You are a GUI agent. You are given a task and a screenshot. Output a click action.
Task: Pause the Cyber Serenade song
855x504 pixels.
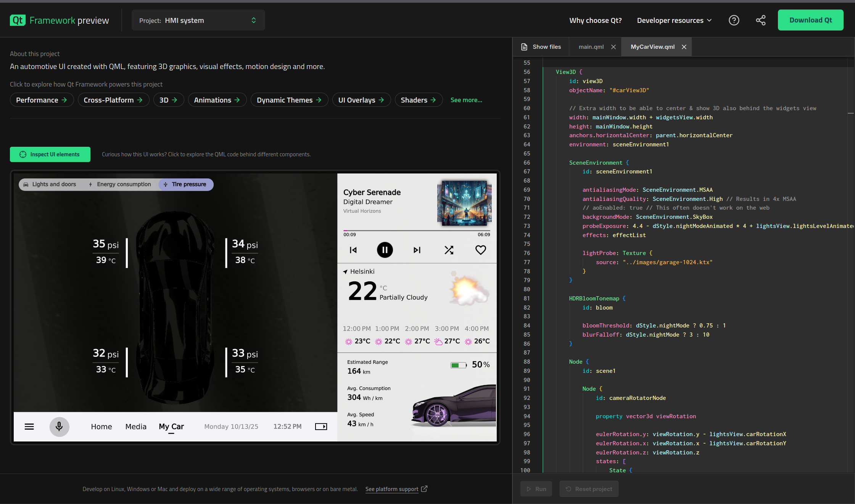click(385, 250)
